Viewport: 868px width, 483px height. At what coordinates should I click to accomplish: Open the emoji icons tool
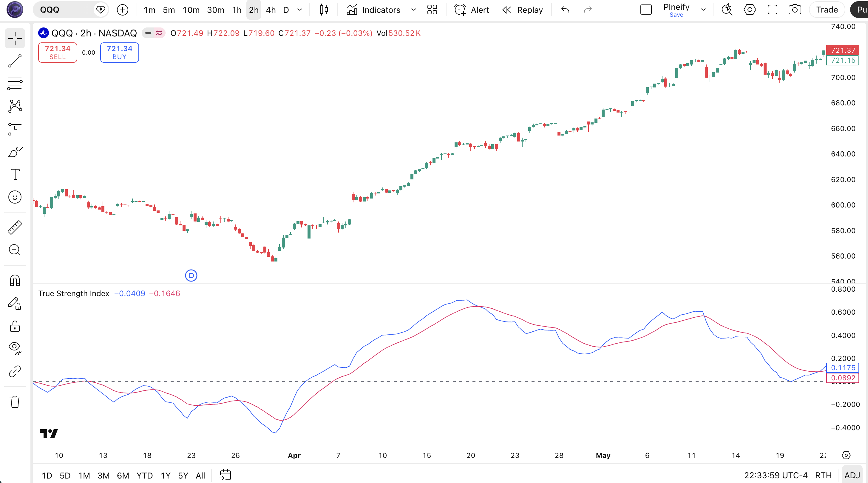[x=15, y=197]
